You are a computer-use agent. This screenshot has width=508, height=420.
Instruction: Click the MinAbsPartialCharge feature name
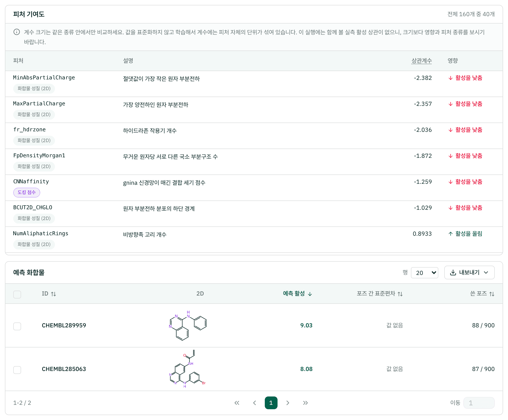click(x=44, y=78)
